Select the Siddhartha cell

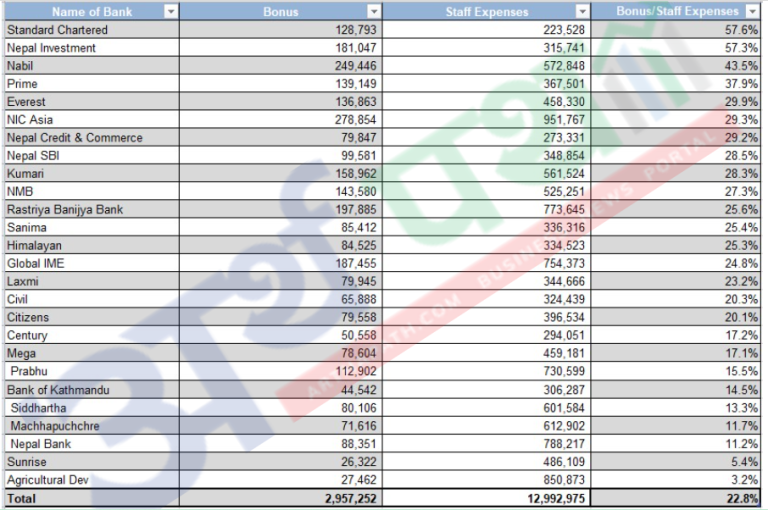pos(92,408)
